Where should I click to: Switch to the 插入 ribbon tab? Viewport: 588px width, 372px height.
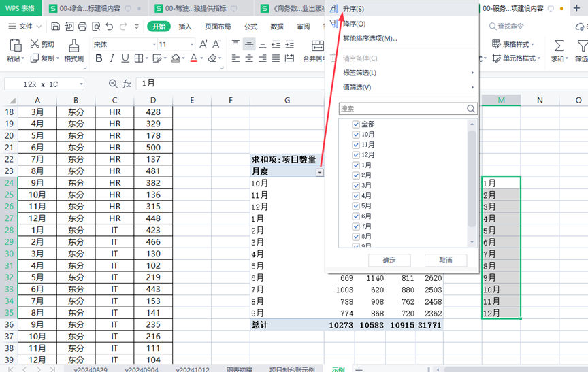(185, 27)
